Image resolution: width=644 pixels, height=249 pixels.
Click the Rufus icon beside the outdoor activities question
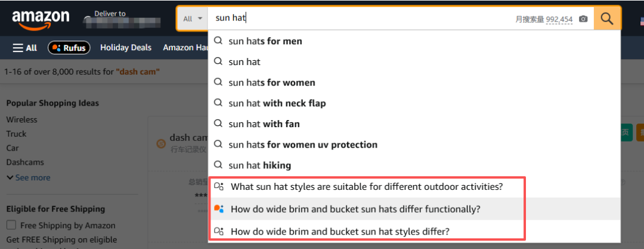click(x=219, y=186)
